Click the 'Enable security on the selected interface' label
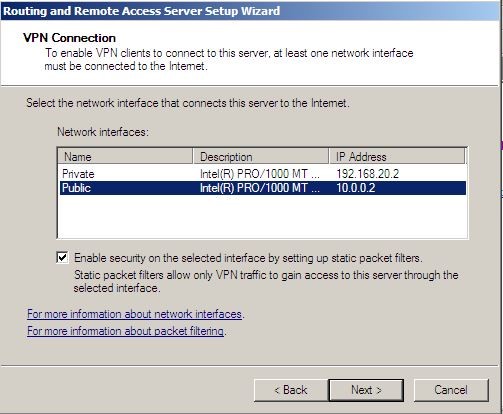The width and height of the screenshot is (503, 414). [x=248, y=258]
